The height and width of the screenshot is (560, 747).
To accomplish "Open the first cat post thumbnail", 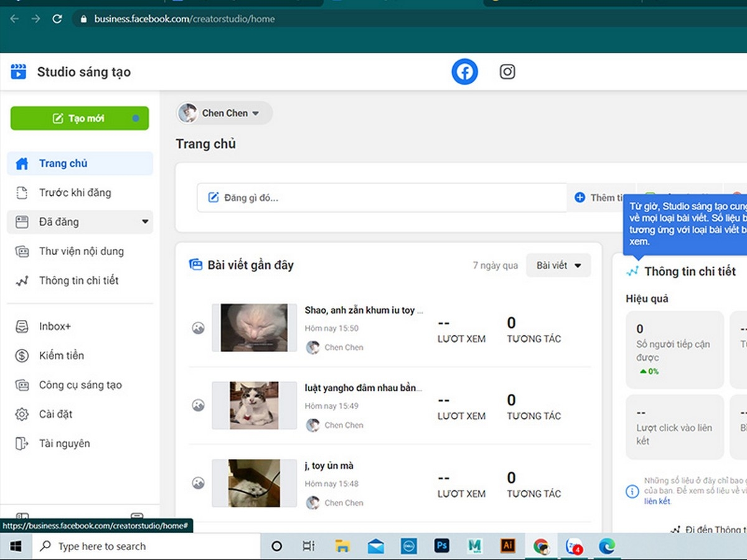I will (254, 328).
